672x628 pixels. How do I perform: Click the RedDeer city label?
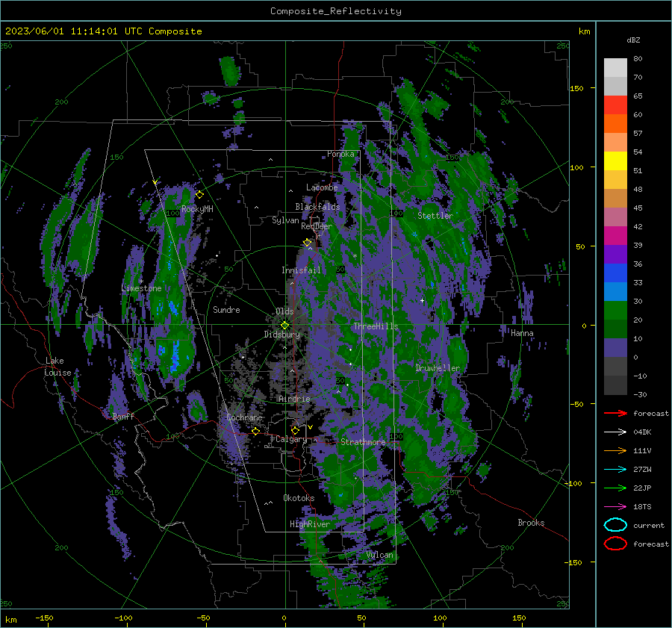[x=317, y=226]
